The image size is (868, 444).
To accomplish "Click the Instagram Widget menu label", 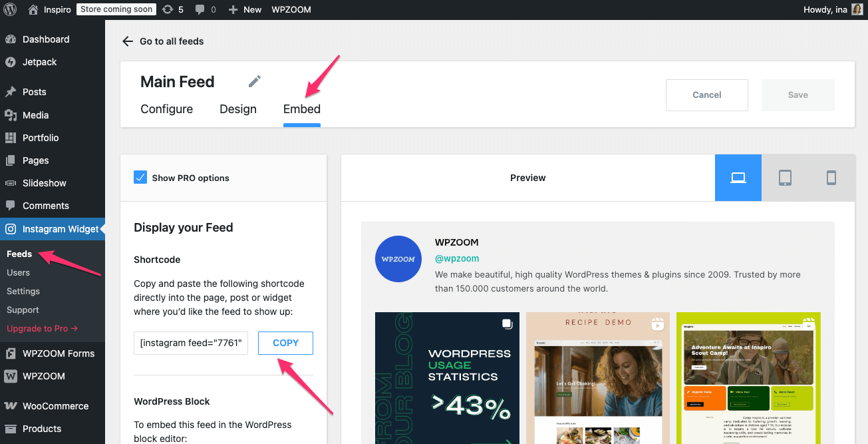I will tap(61, 229).
